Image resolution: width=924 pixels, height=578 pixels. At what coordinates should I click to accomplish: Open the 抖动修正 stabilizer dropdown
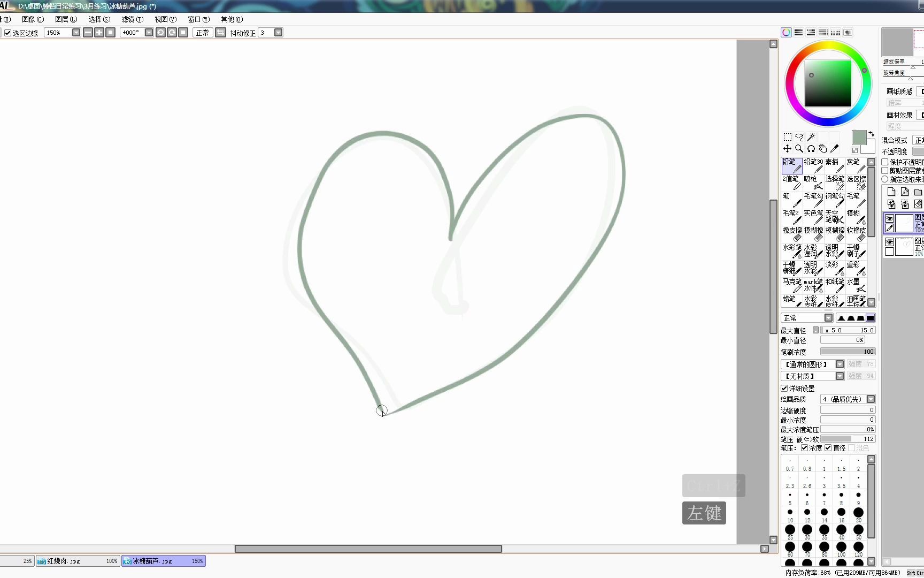coord(278,33)
